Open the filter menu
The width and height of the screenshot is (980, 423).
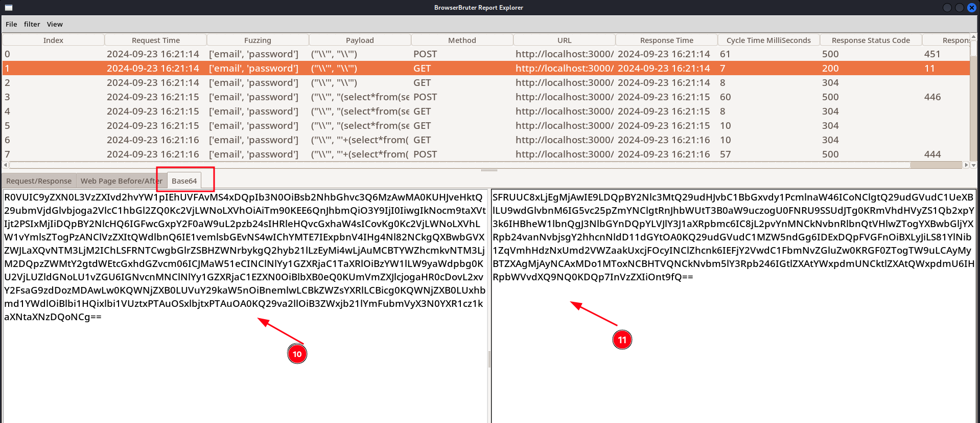pos(32,24)
